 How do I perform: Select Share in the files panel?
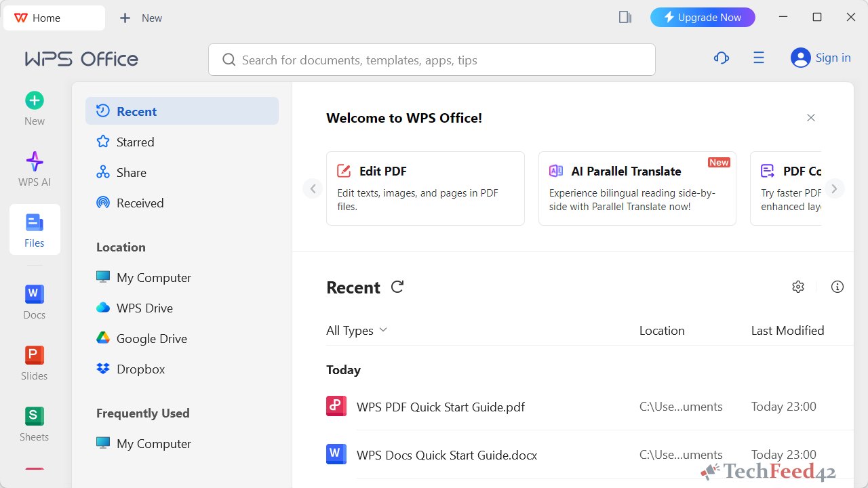[x=182, y=172]
